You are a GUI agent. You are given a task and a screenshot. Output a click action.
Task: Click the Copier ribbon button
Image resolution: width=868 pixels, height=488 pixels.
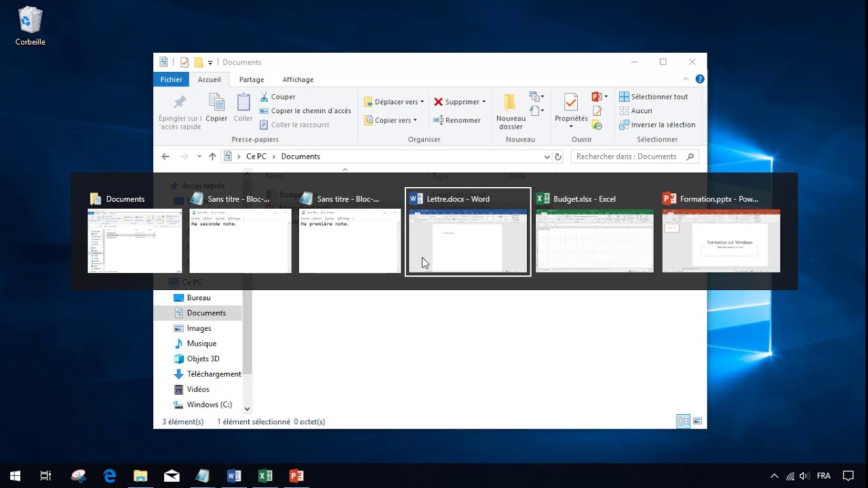pyautogui.click(x=216, y=107)
